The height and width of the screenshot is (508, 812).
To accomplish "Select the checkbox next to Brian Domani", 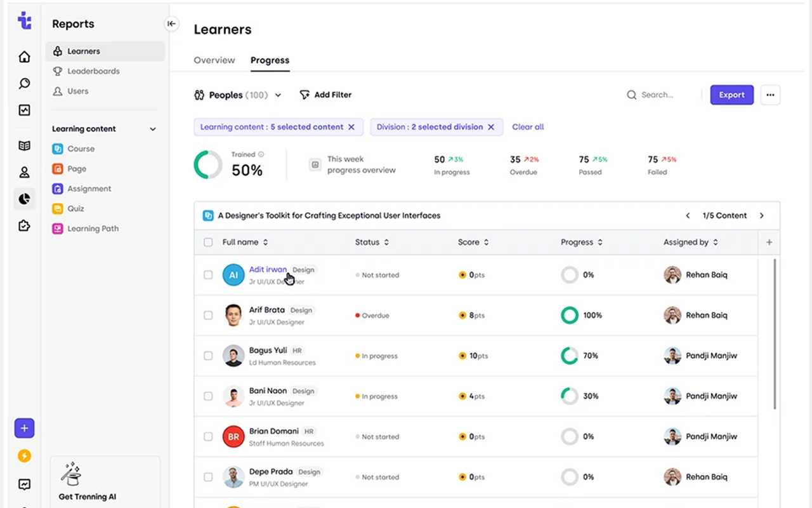I will click(x=208, y=436).
